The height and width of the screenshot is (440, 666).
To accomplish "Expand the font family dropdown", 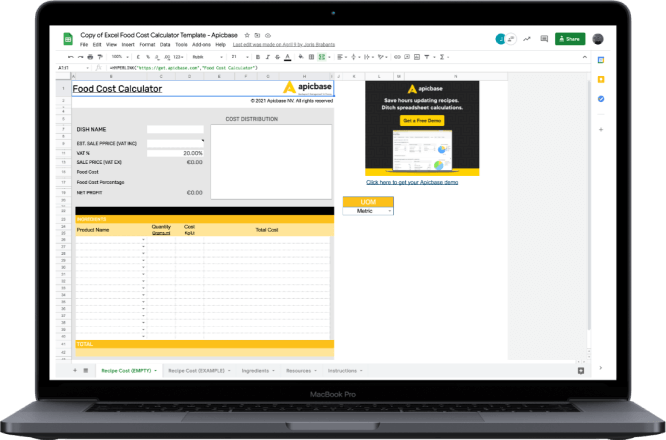I will [x=207, y=57].
